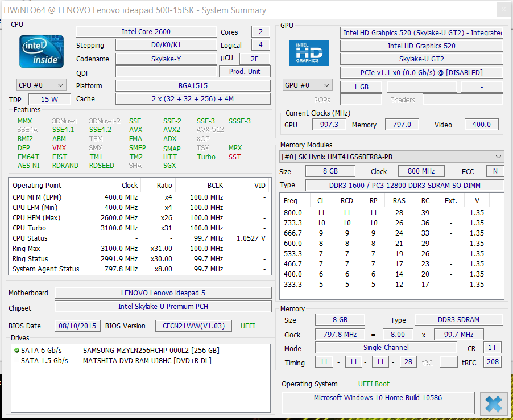Click the red VMX feature label

59,148
